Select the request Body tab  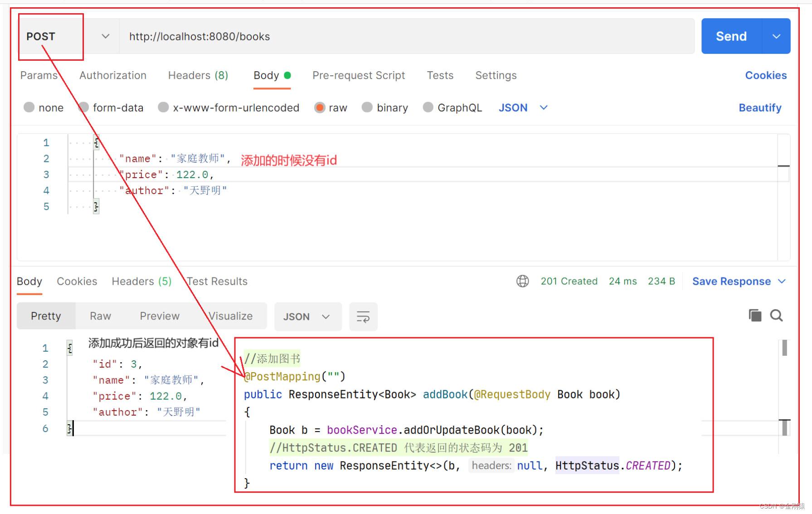272,76
